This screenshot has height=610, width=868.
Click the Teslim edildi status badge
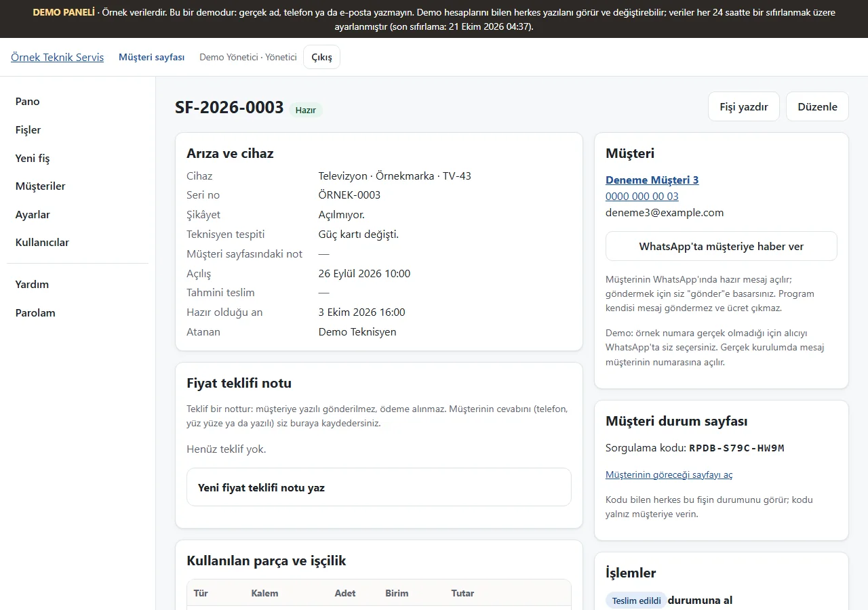(636, 601)
